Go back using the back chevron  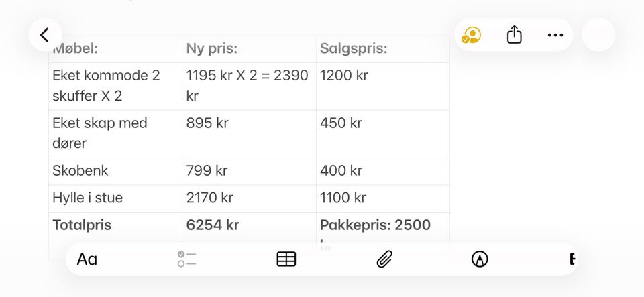[x=45, y=35]
